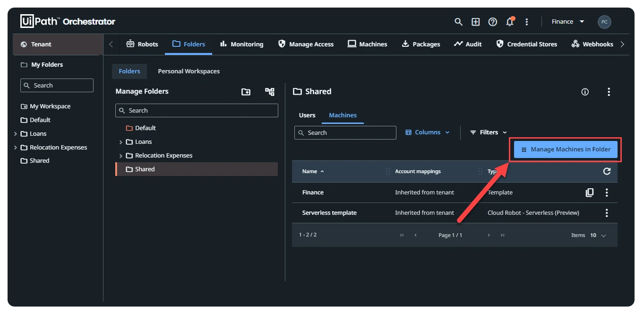
Task: Go to last page in pagination
Action: (502, 235)
